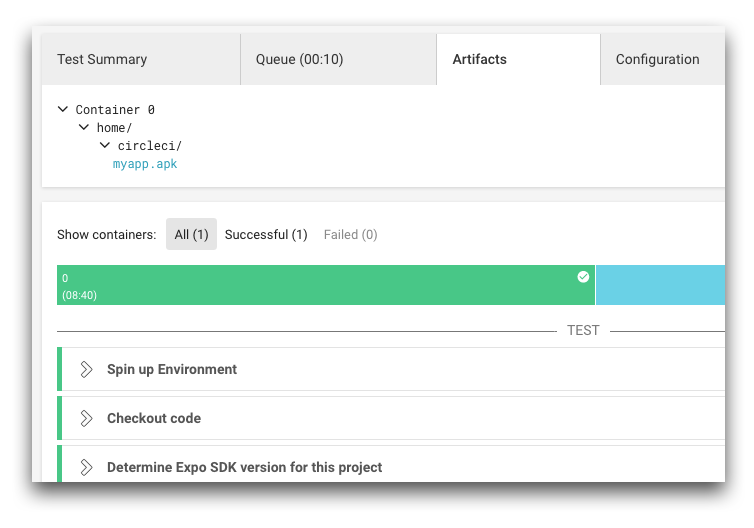
Task: Open the Configuration tab
Action: pos(663,59)
